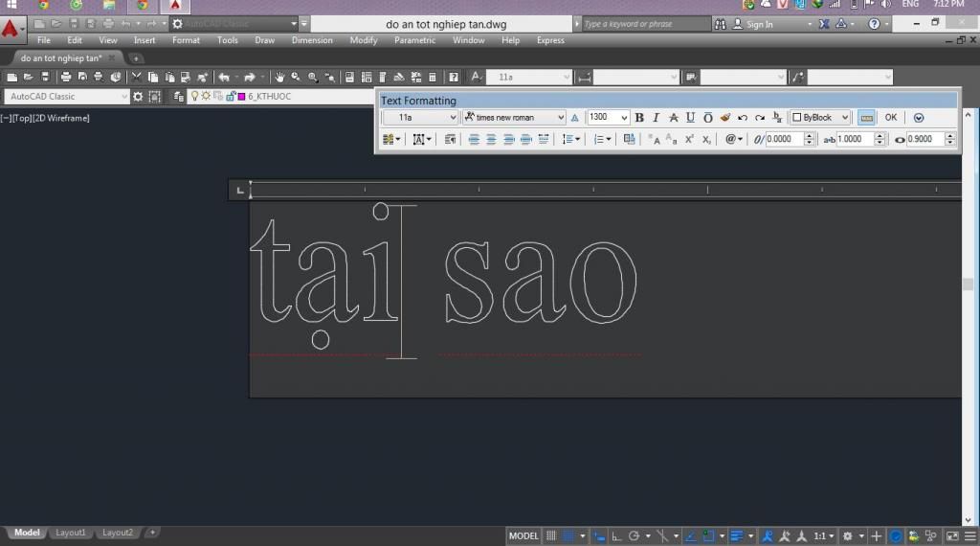Click the Plot printer icon

pos(66,77)
